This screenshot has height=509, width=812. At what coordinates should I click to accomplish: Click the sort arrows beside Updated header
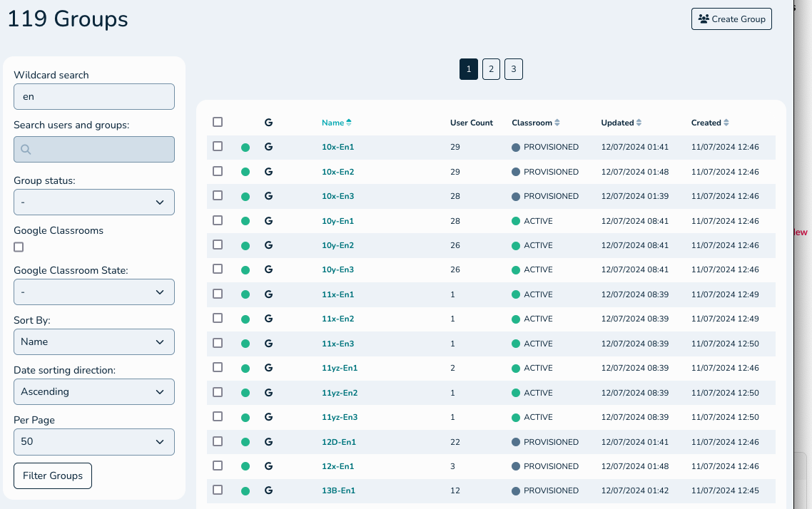pos(639,123)
